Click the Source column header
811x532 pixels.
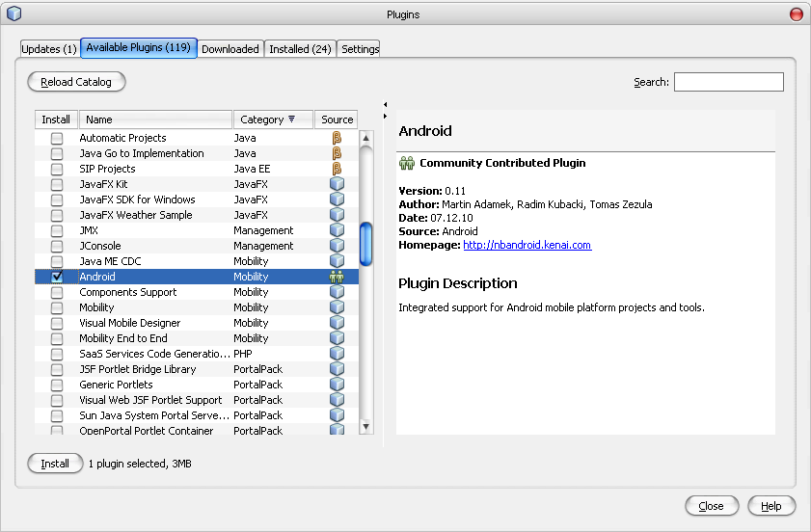[x=337, y=120]
